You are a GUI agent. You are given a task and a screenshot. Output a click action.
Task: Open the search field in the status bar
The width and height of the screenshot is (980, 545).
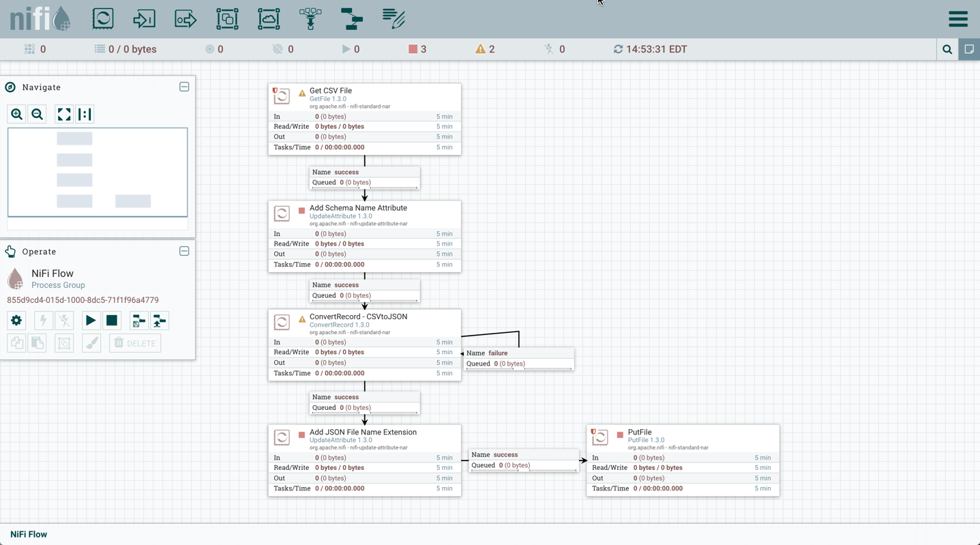click(x=947, y=48)
